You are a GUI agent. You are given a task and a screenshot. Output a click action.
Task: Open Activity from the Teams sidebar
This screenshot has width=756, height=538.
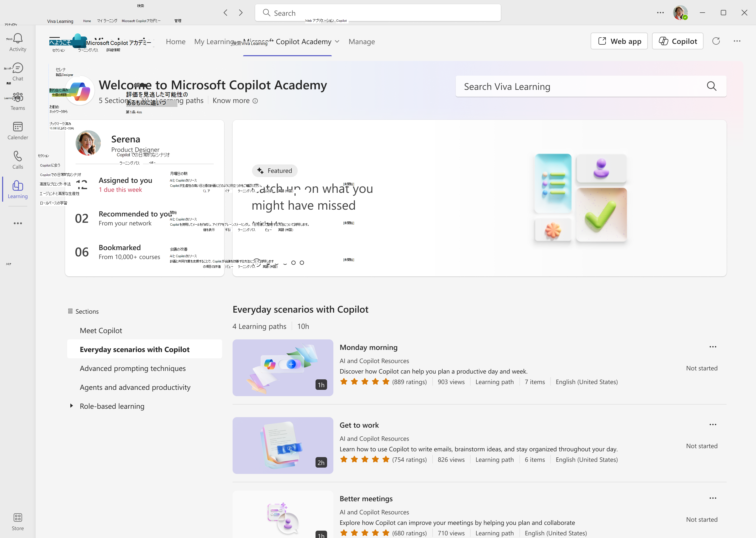pos(17,42)
